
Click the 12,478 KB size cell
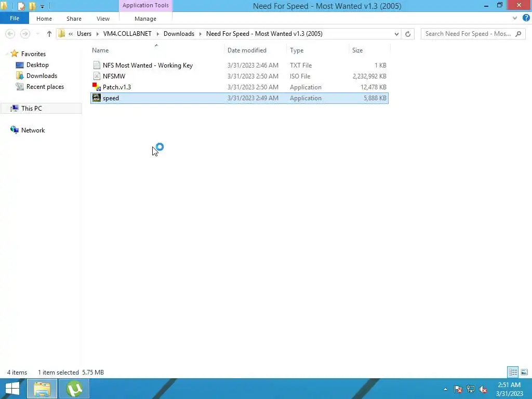tap(373, 87)
